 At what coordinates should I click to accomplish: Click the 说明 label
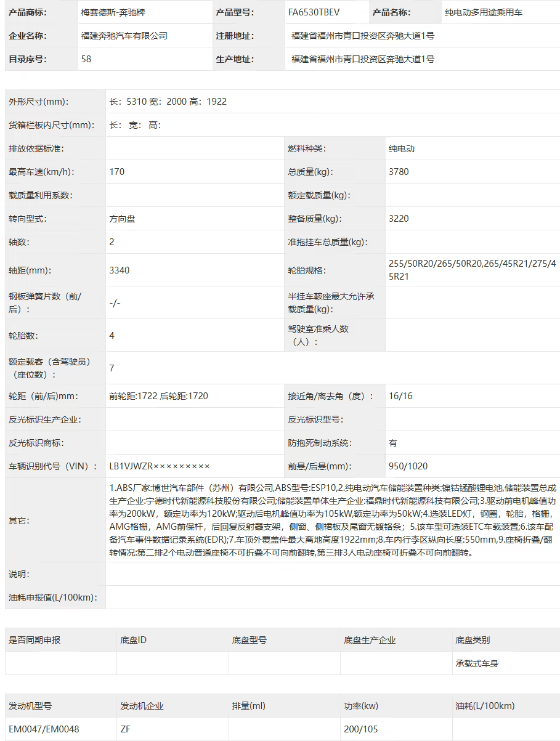point(19,574)
